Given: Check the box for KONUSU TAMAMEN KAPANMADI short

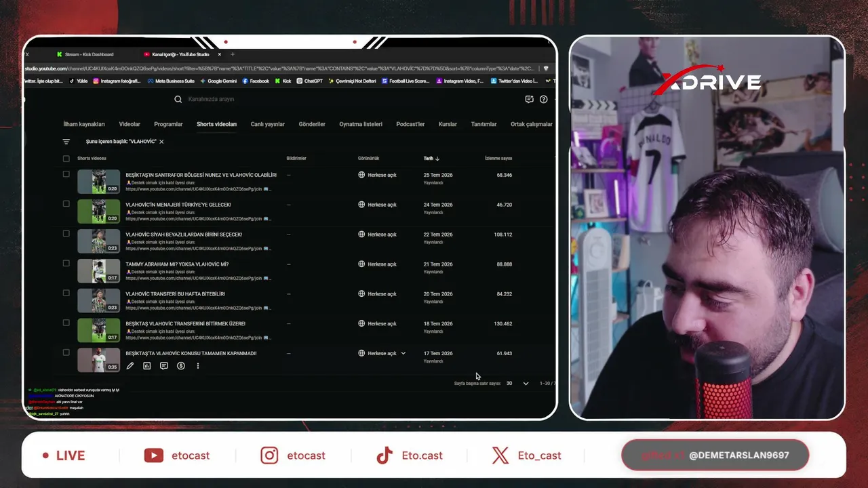Looking at the screenshot, I should coord(66,352).
